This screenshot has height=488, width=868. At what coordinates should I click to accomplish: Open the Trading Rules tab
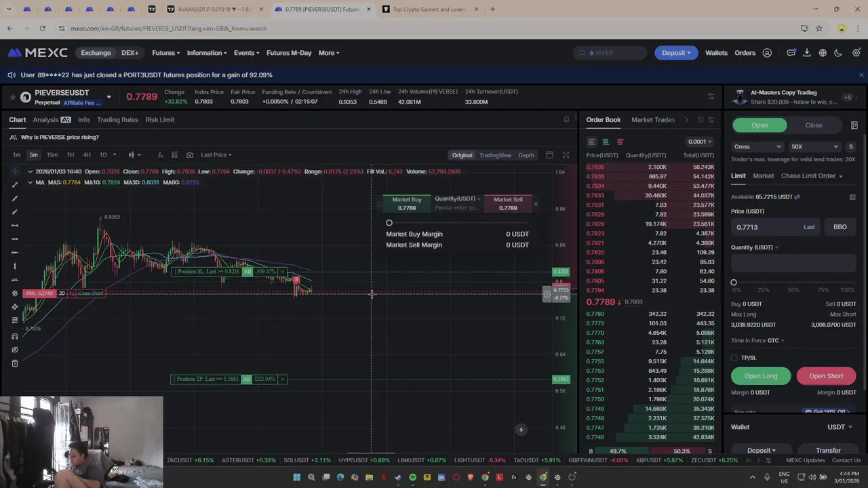117,119
